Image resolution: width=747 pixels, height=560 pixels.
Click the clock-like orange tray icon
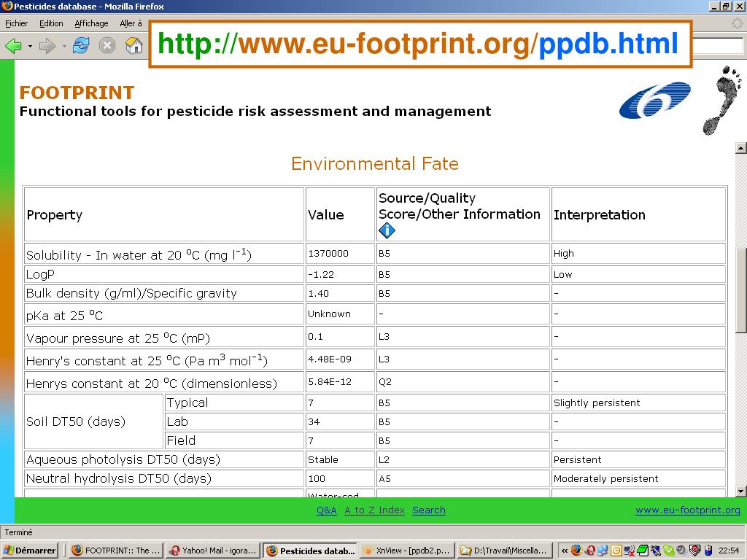click(616, 551)
